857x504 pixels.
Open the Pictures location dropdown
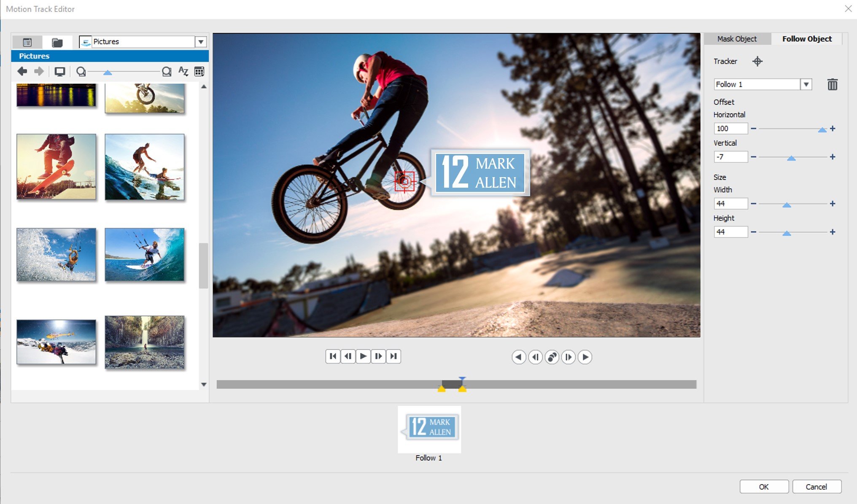tap(201, 42)
